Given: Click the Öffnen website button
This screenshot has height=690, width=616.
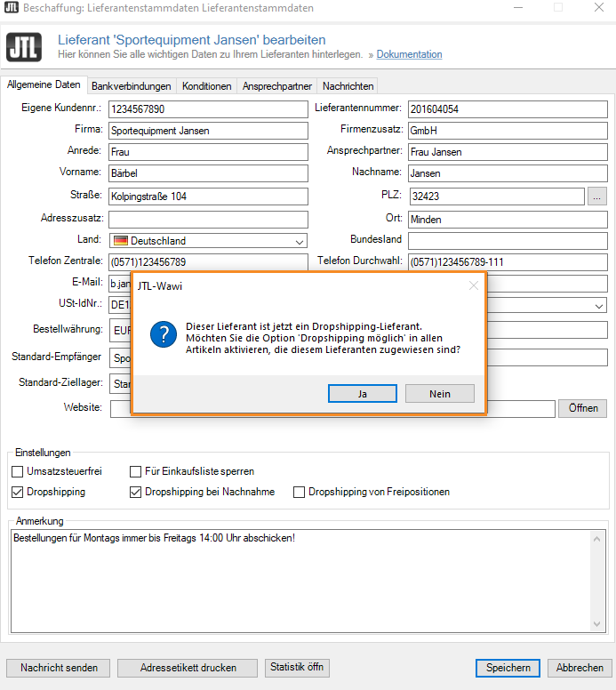Looking at the screenshot, I should coord(582,408).
